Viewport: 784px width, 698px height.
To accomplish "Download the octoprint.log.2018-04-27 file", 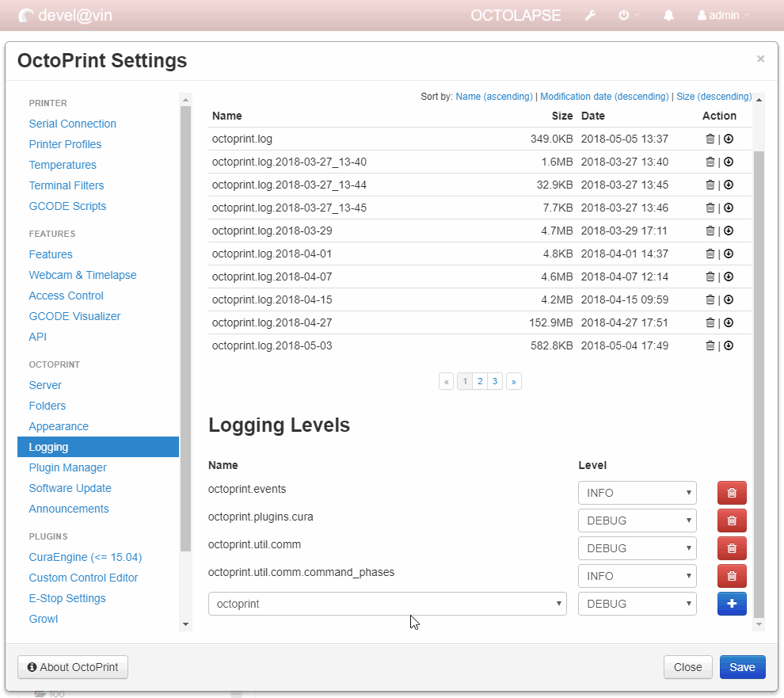I will pyautogui.click(x=728, y=322).
